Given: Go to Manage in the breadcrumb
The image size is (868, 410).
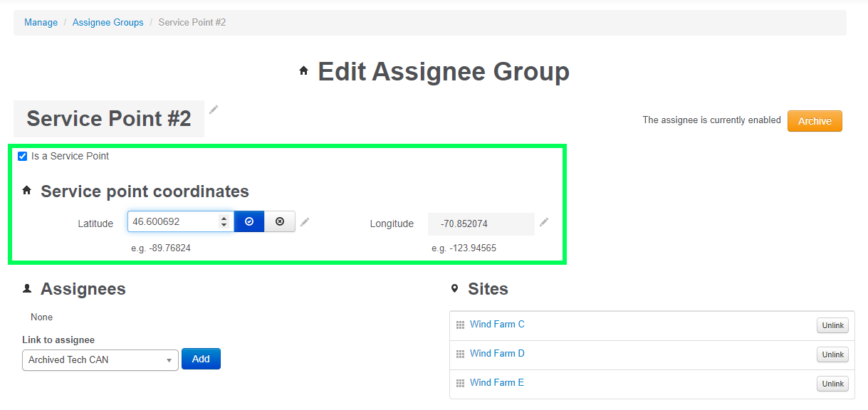Looking at the screenshot, I should 41,23.
